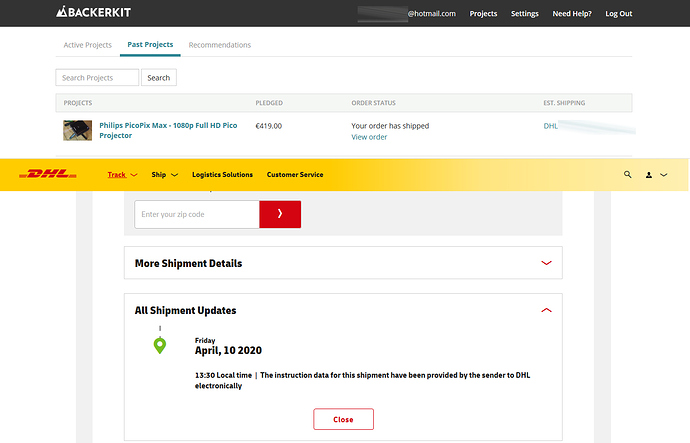Focus the Enter your zip code field
Viewport: 690px width, 443px height.
(x=197, y=214)
